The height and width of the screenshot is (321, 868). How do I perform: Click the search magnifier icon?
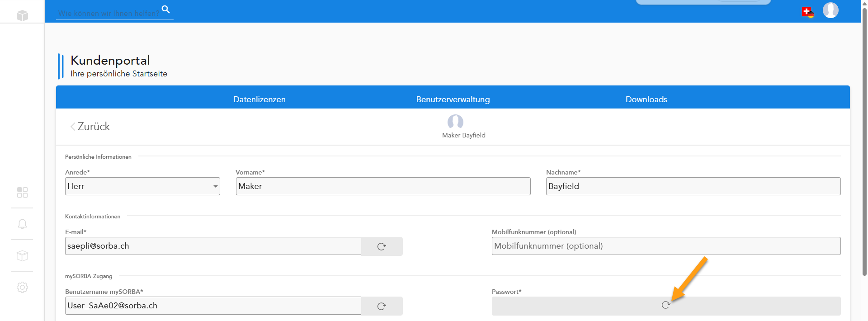pos(166,9)
